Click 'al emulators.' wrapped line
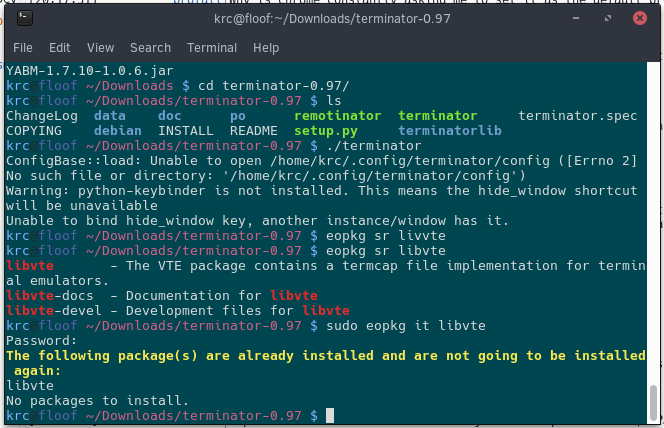The height and width of the screenshot is (428, 664). coord(58,281)
